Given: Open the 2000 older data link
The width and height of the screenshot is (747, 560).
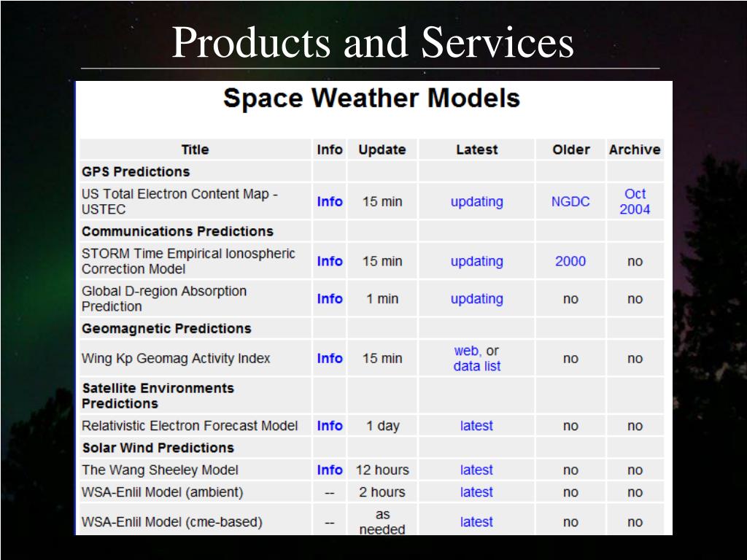Looking at the screenshot, I should pyautogui.click(x=570, y=261).
